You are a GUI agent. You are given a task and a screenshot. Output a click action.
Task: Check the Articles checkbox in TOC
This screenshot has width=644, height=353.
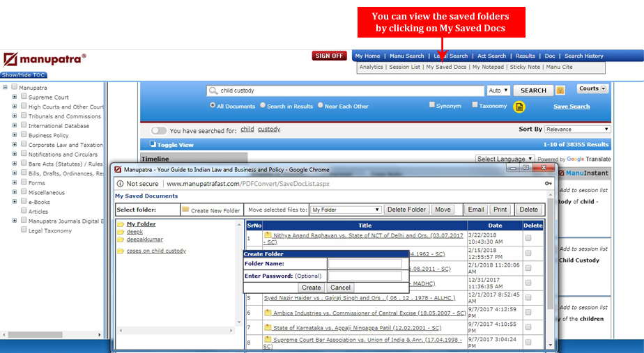click(24, 210)
